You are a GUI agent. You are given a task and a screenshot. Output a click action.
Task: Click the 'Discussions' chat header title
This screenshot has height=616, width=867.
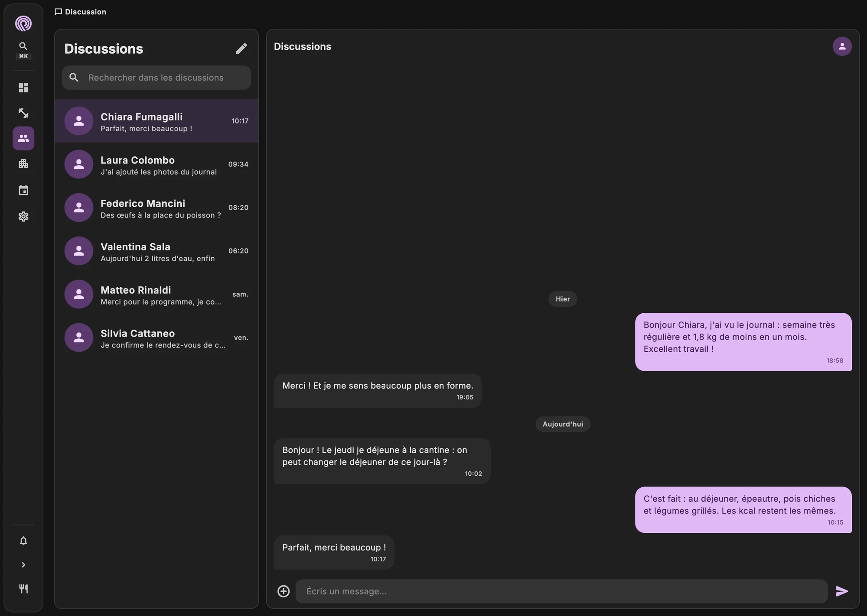click(303, 46)
